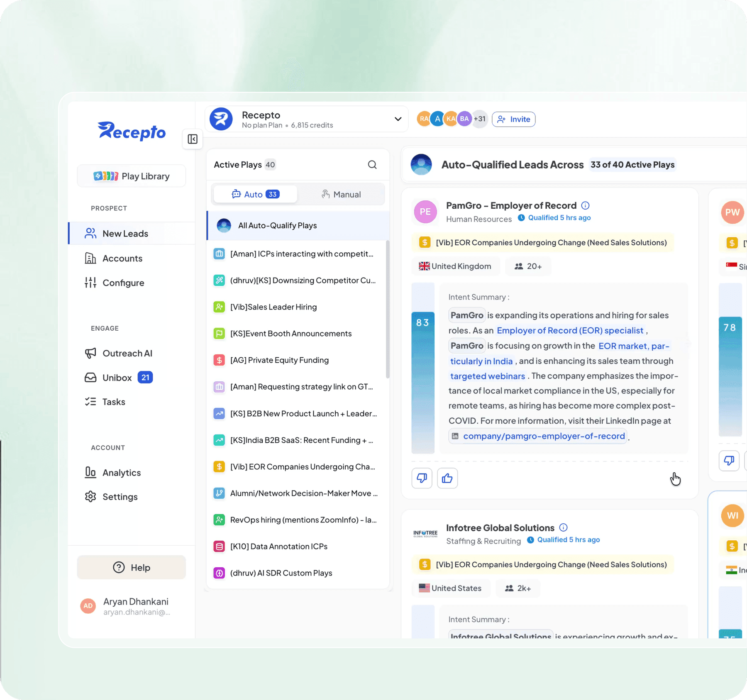Thumbs down the PamGro lead
The width and height of the screenshot is (747, 700).
422,478
